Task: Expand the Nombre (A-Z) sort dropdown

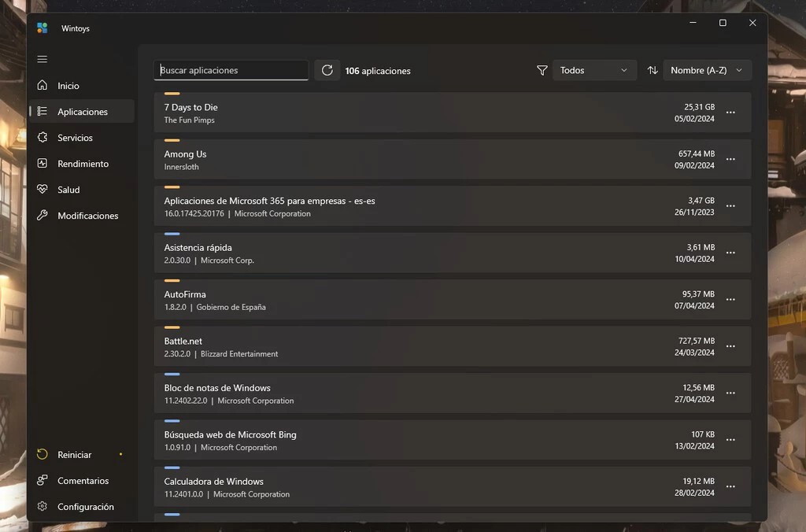Action: pyautogui.click(x=708, y=70)
